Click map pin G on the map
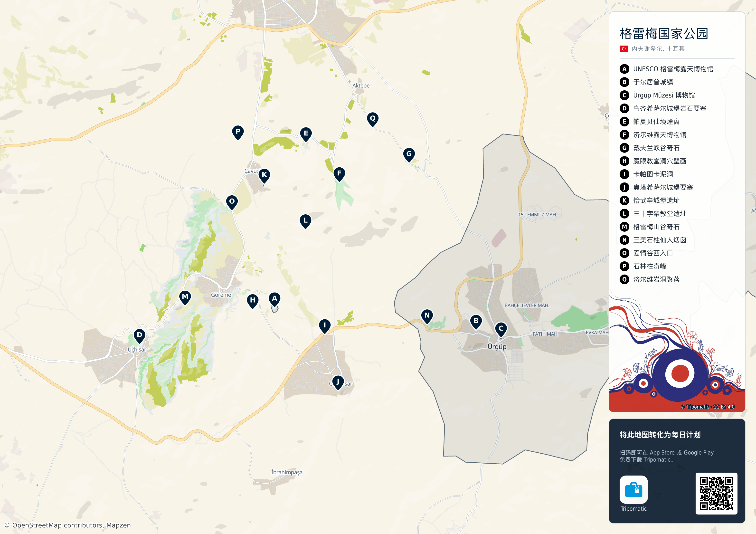756x534 pixels. pos(409,154)
